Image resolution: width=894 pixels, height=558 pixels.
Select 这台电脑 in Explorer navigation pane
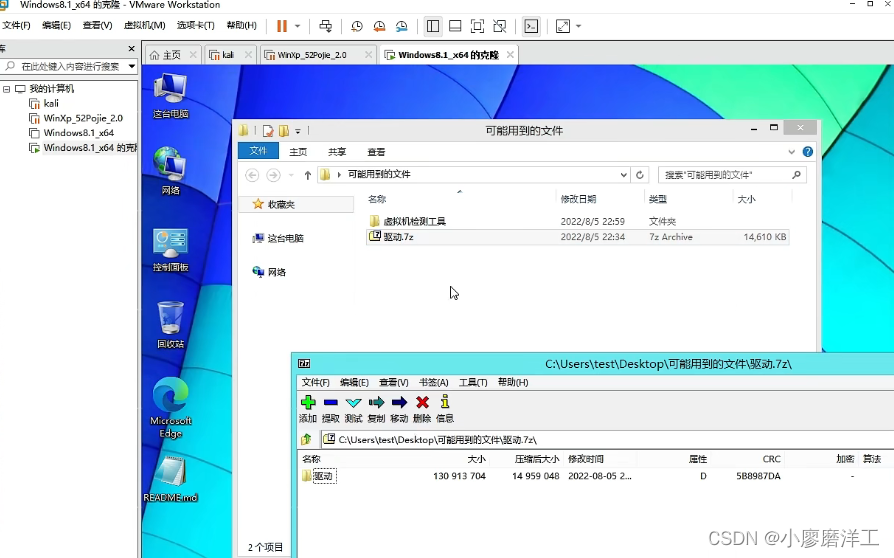coord(278,238)
